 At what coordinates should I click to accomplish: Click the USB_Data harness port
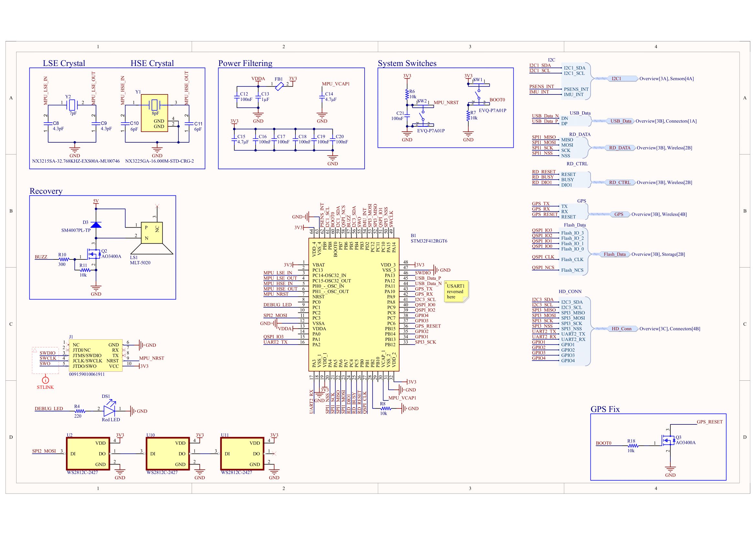(x=621, y=121)
